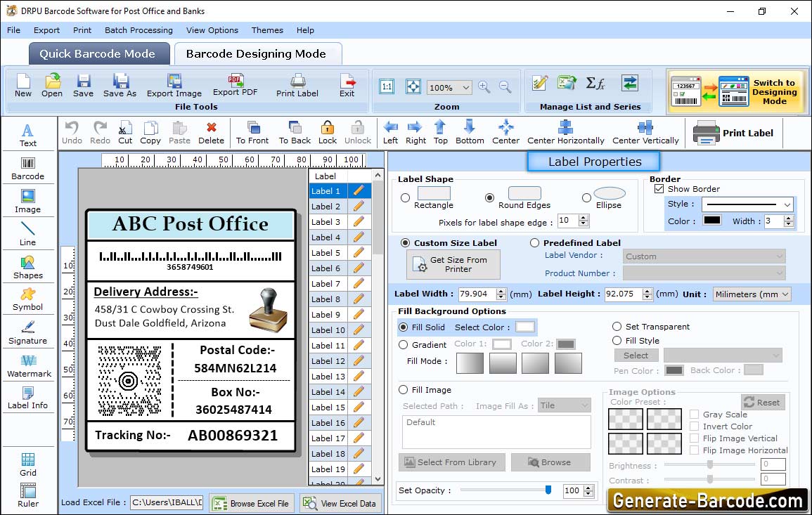
Task: Select the Watermark tool
Action: point(28,366)
